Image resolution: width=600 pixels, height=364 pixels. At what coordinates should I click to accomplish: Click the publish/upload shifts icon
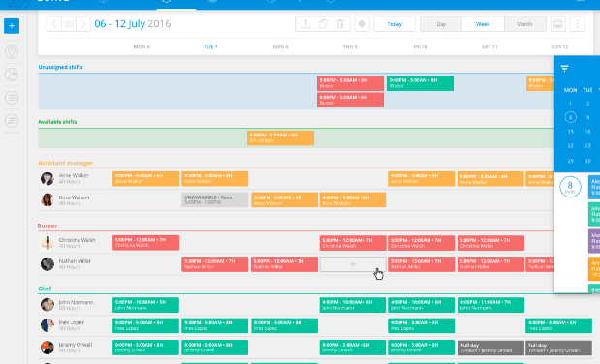click(305, 24)
